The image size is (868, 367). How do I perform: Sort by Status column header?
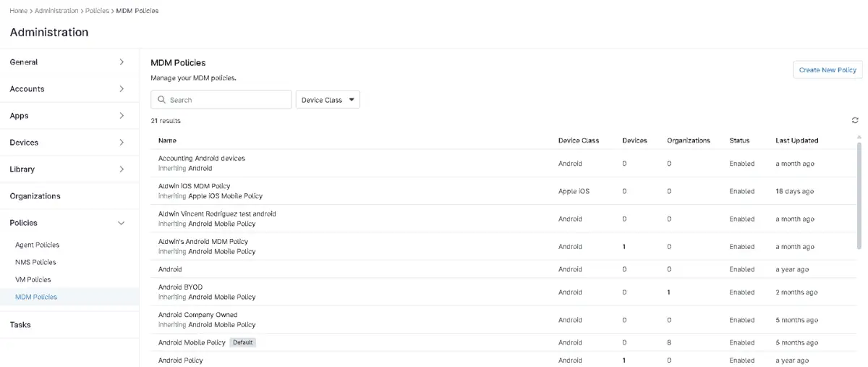tap(739, 140)
